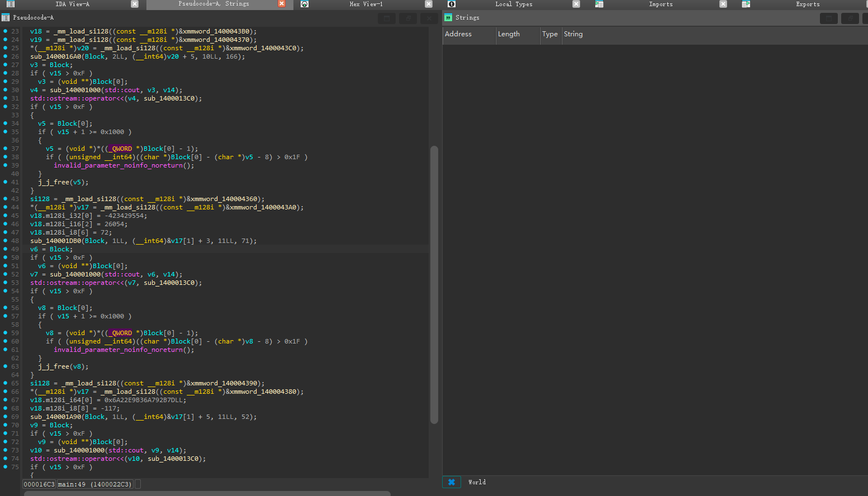Toggle breakpoint dot on line 61
Screen dimensions: 868x496
click(x=5, y=350)
